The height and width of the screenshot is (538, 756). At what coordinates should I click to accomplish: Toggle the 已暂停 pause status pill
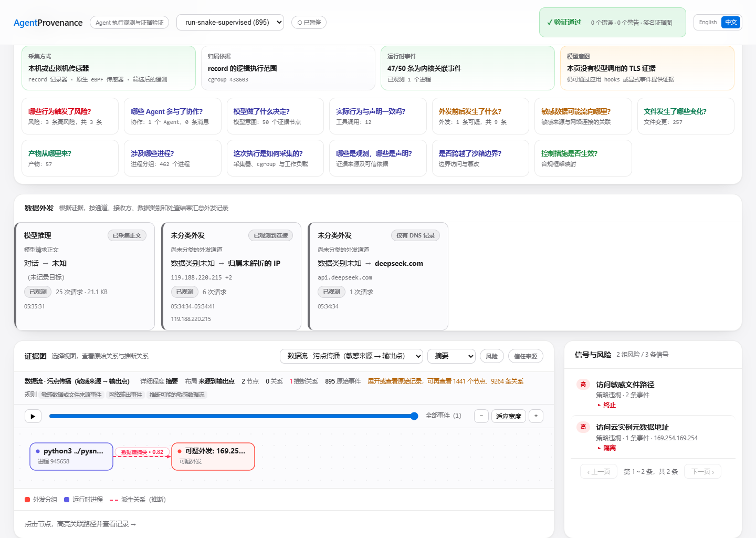(309, 23)
